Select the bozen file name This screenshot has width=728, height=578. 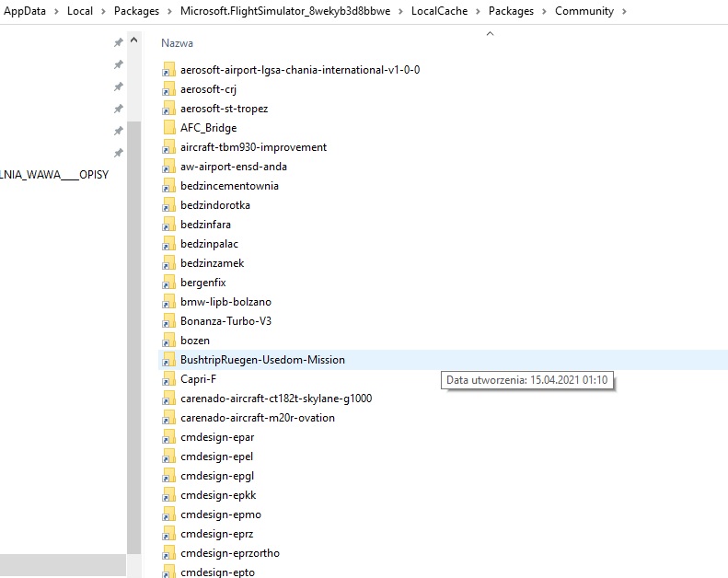195,341
